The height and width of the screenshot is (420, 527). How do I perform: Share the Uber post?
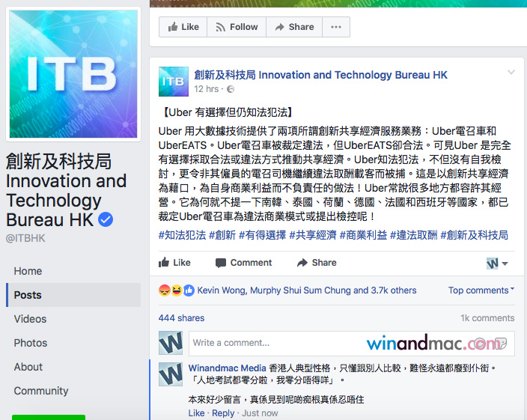(x=317, y=263)
